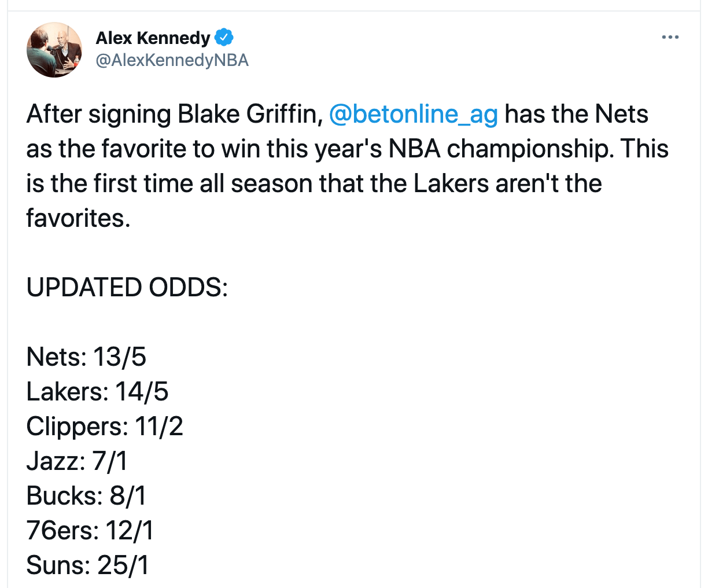Screen dimensions: 708x588
Task: Click the "Bucks: 8/1" odds line
Action: pos(86,496)
